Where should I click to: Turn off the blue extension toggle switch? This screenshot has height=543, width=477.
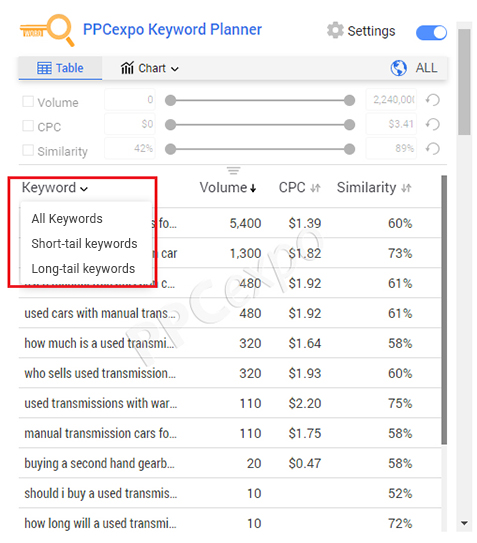click(x=431, y=33)
